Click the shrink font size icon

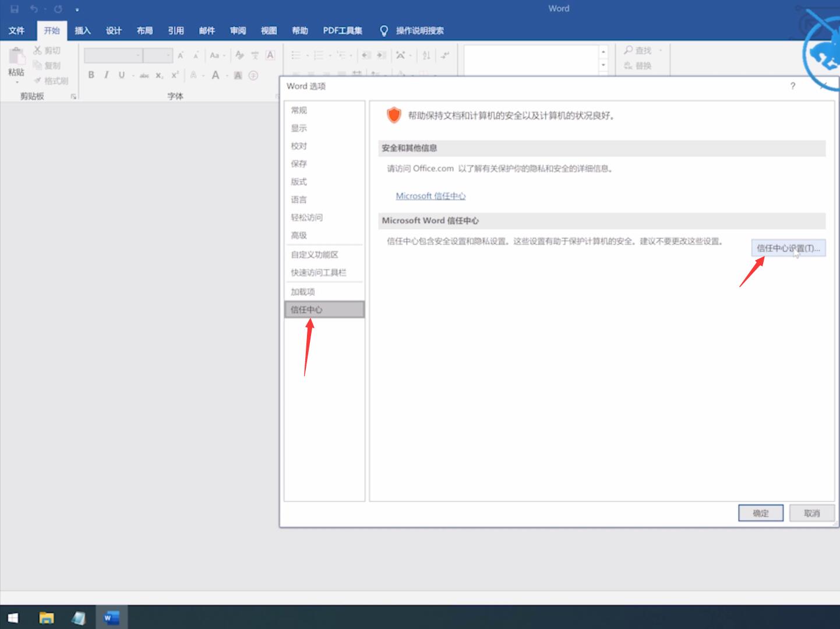pos(196,55)
